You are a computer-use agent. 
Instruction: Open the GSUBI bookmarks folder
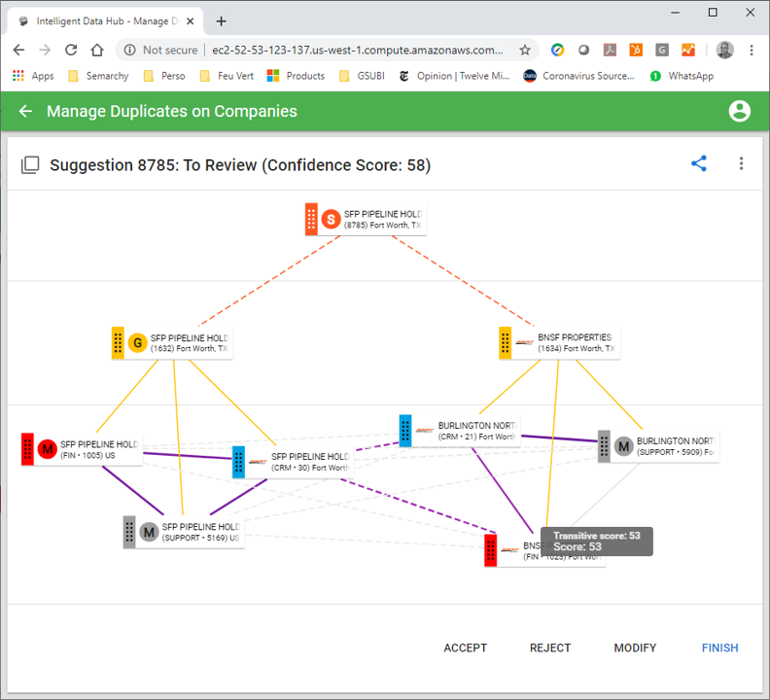[362, 76]
